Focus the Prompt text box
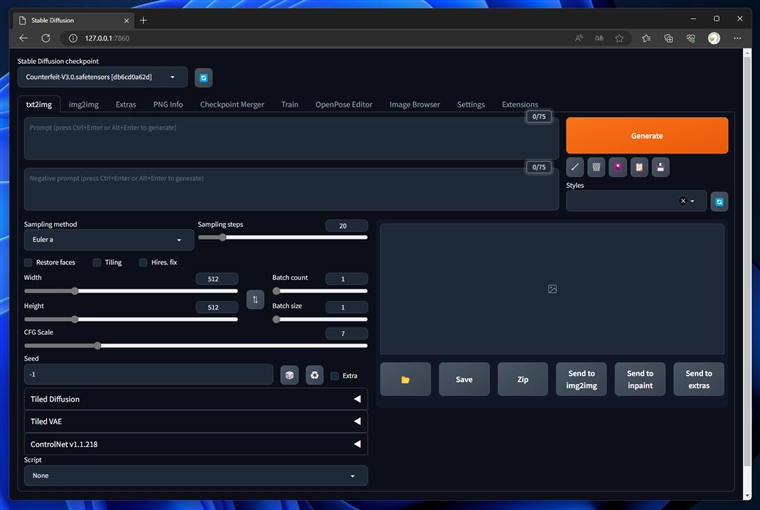The image size is (760, 510). pyautogui.click(x=291, y=138)
